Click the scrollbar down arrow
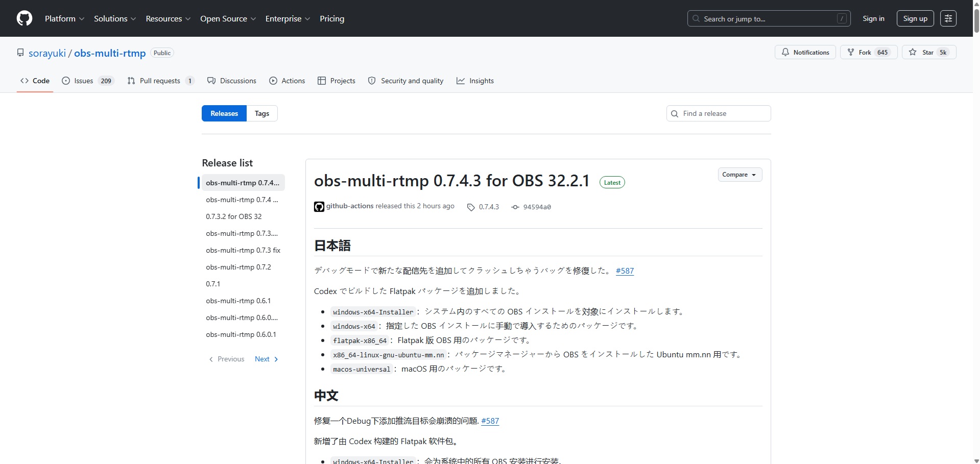 (976, 460)
